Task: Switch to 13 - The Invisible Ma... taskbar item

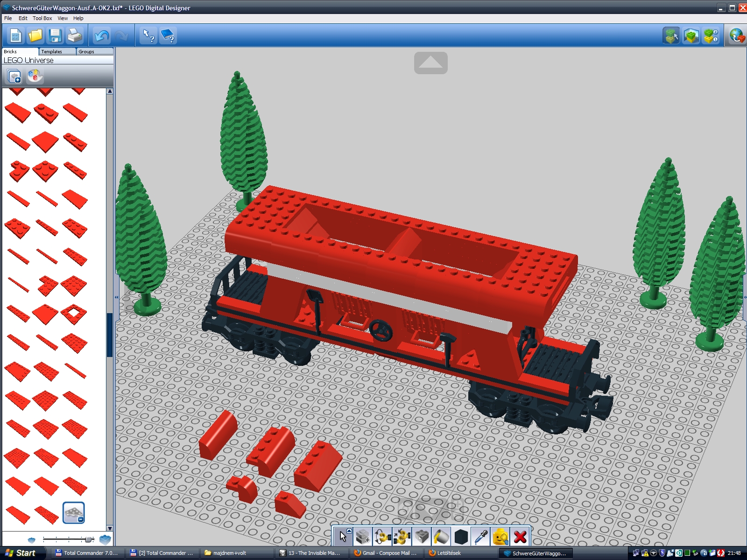Action: [311, 553]
